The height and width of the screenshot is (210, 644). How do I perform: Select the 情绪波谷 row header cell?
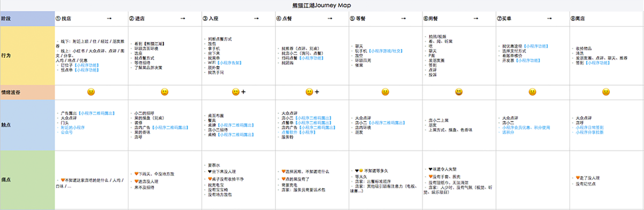coord(27,92)
